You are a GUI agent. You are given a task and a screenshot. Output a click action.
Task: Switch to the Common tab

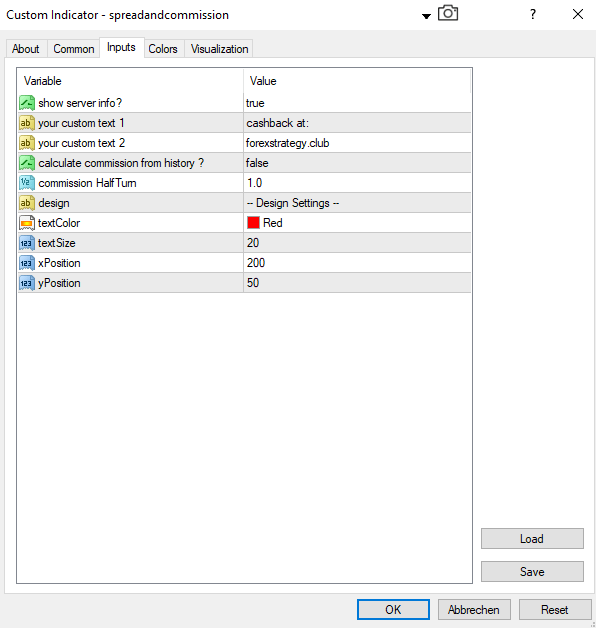pyautogui.click(x=74, y=49)
